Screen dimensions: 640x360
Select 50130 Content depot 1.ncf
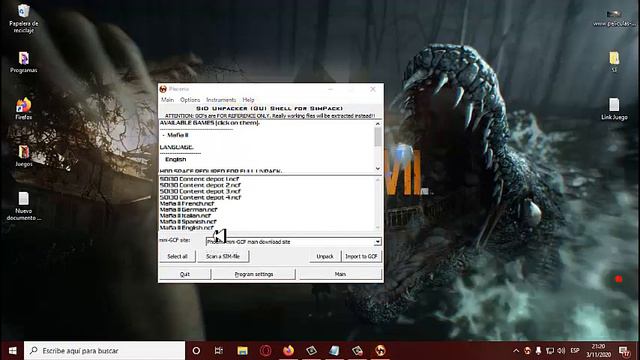click(199, 179)
